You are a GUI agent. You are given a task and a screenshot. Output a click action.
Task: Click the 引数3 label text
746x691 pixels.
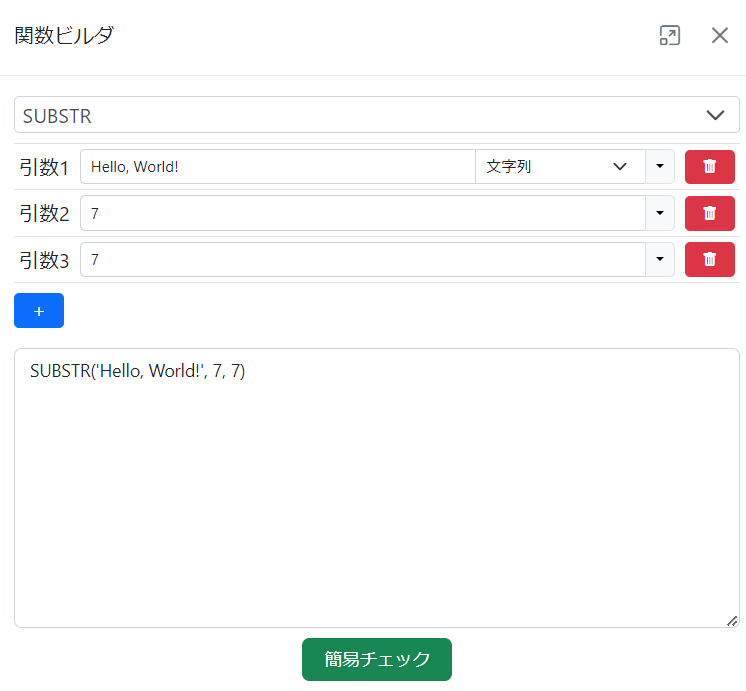[x=44, y=260]
